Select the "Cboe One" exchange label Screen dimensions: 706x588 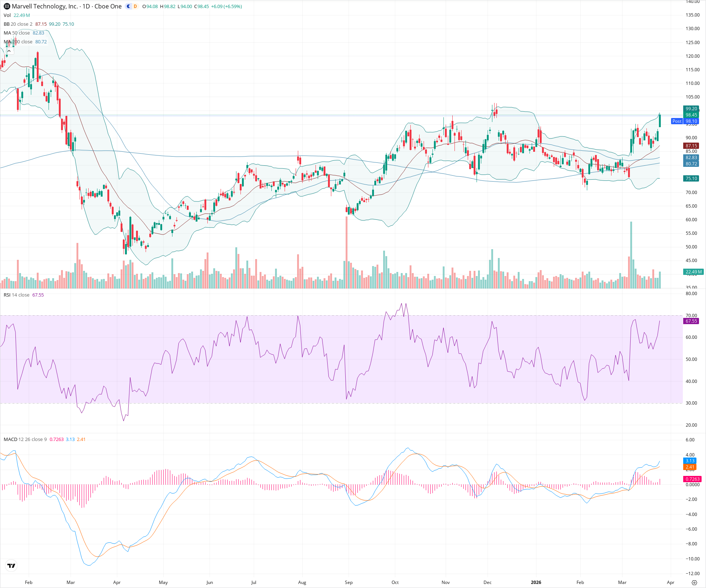(108, 6)
